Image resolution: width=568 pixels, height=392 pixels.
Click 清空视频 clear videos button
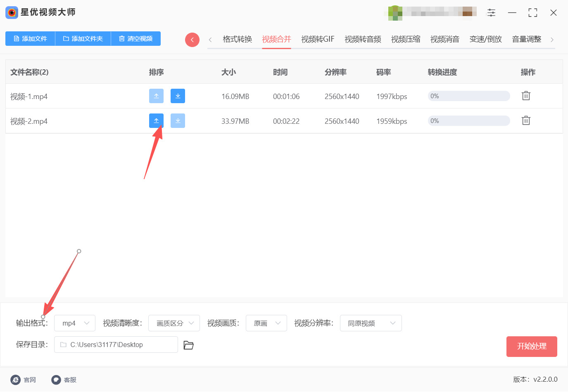tap(136, 39)
